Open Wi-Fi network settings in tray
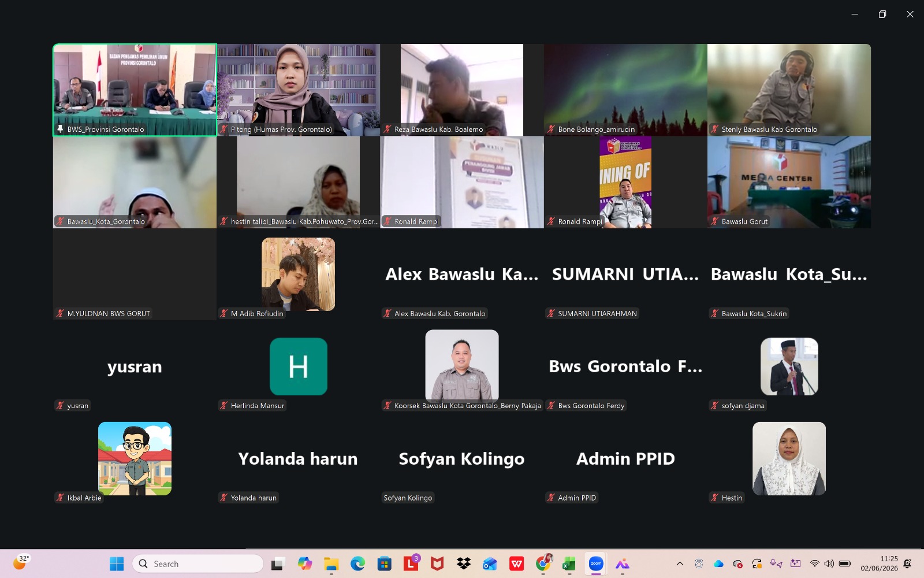The width and height of the screenshot is (924, 578). pos(814,564)
